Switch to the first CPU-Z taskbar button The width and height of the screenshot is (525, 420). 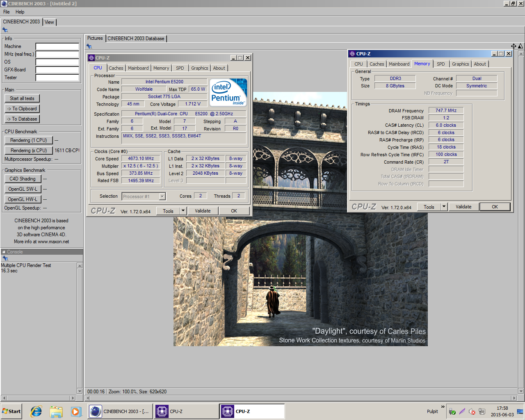187,411
